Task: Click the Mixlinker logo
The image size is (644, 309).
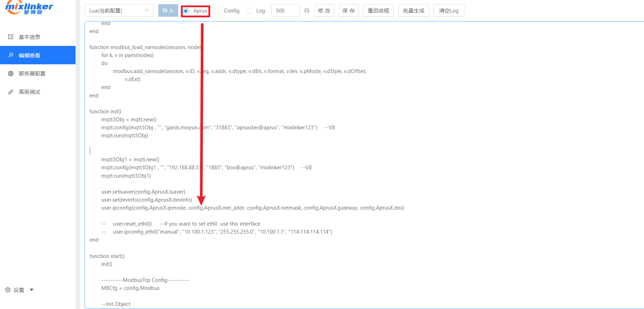Action: coord(29,8)
